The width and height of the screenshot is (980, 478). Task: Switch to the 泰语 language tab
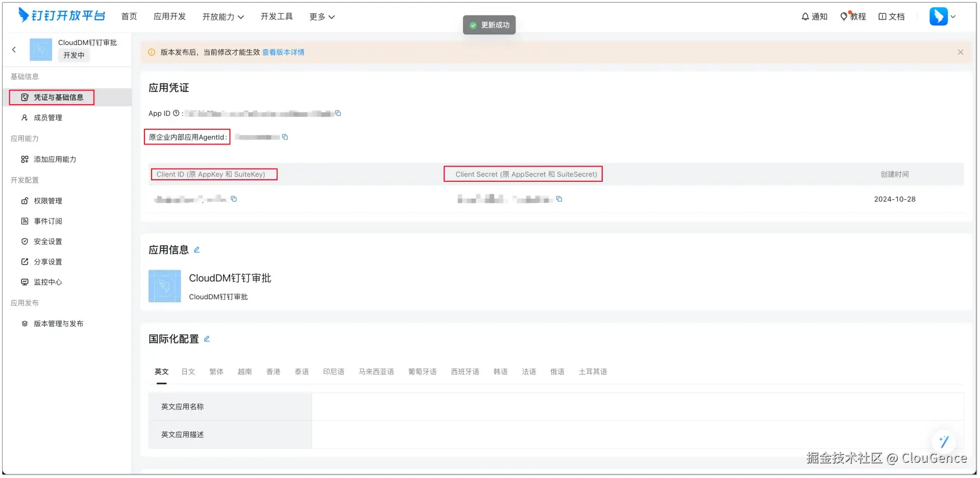coord(302,372)
